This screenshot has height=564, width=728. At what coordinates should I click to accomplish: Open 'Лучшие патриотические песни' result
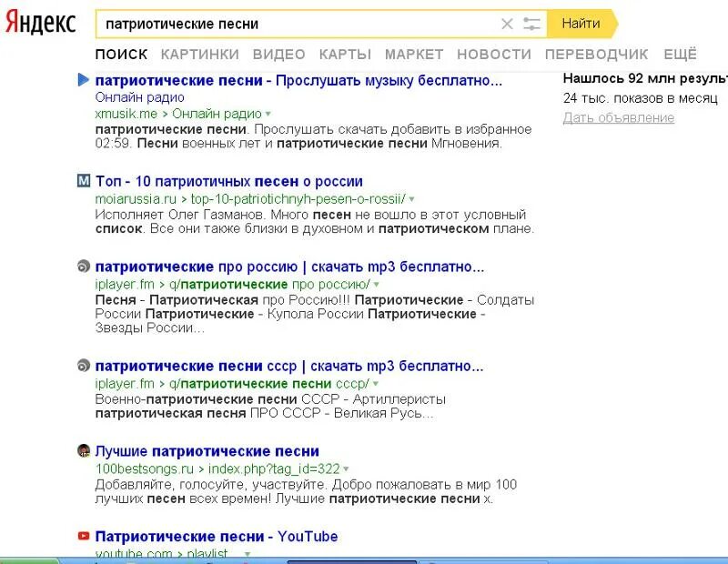tap(207, 451)
